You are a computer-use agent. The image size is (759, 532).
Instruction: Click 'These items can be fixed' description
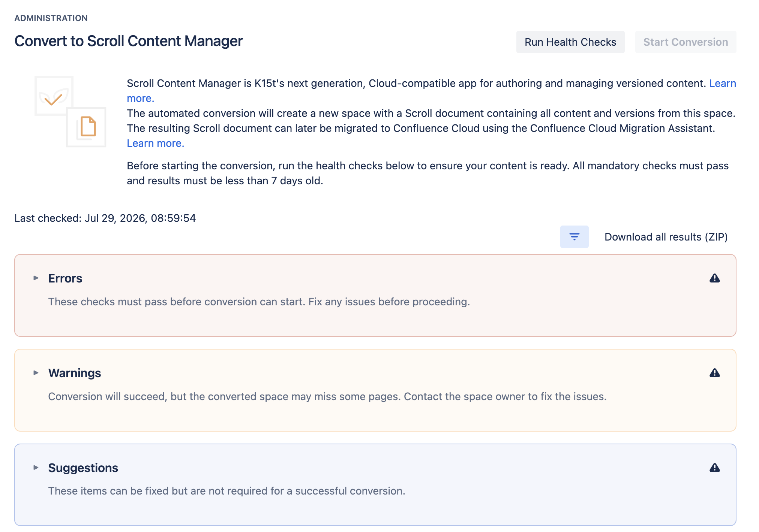click(x=227, y=491)
